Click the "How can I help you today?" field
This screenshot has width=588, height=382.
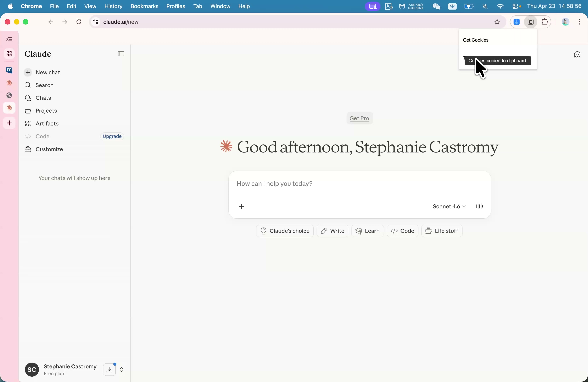[x=359, y=184]
